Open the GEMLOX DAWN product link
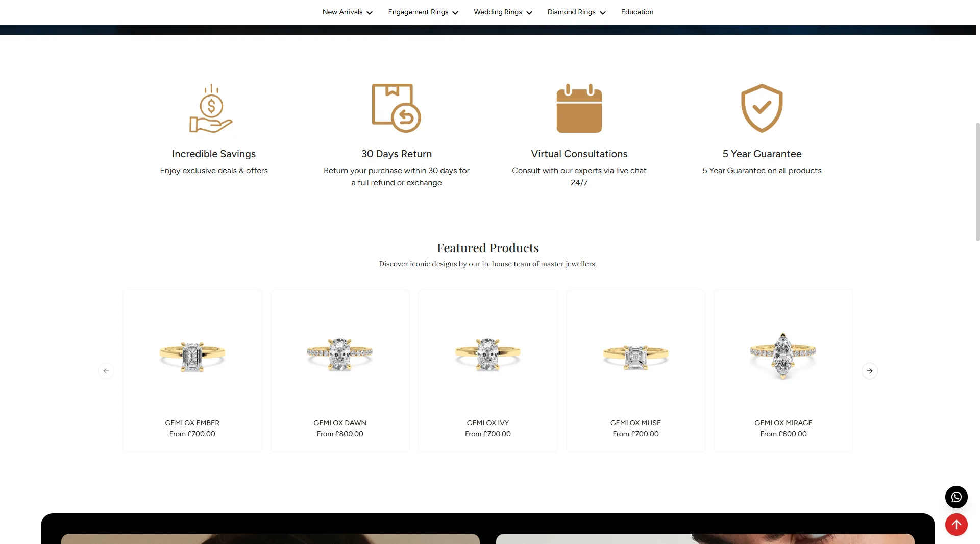This screenshot has width=980, height=544. (x=340, y=423)
